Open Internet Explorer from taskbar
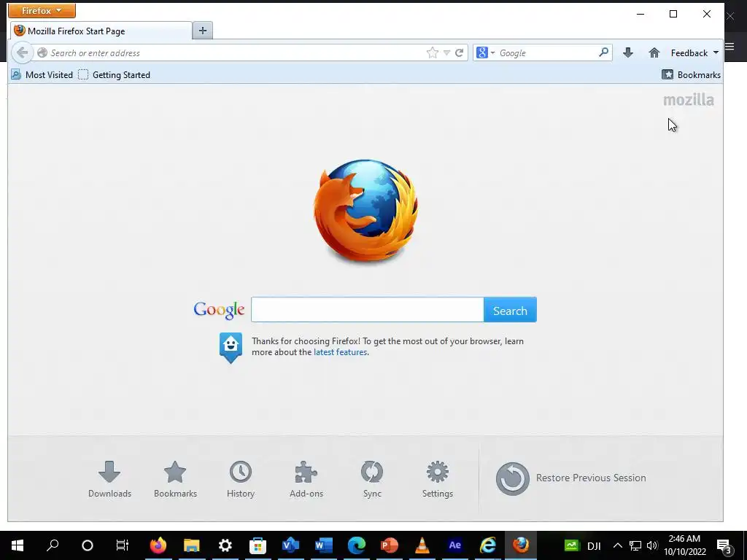The height and width of the screenshot is (560, 747). 488,545
